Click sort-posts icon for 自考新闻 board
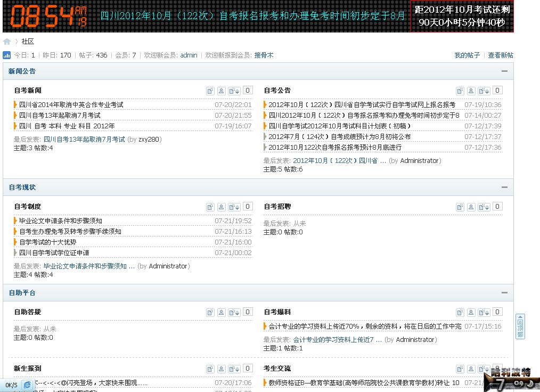Image resolution: width=540 pixels, height=392 pixels. click(x=234, y=91)
